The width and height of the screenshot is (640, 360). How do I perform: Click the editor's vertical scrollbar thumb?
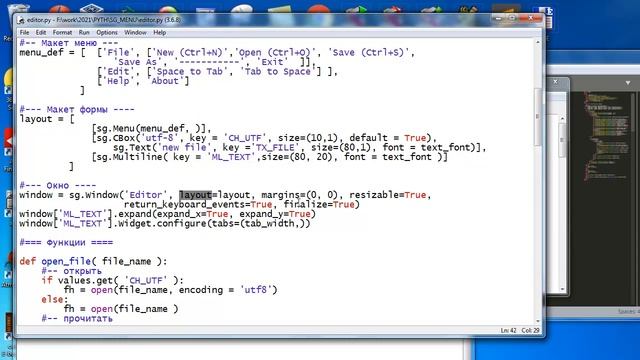538,116
